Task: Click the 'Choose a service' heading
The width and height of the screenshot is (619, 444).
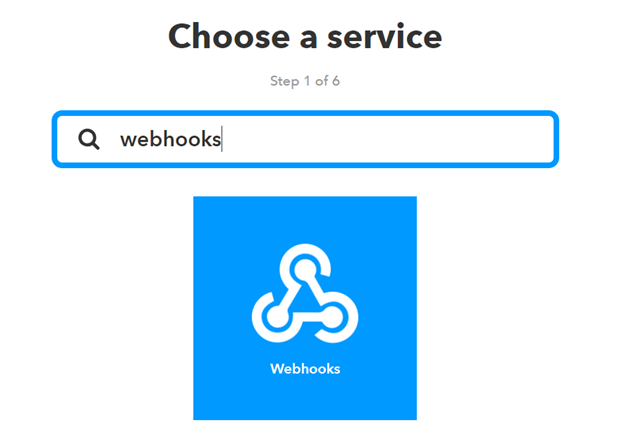Action: pos(305,36)
